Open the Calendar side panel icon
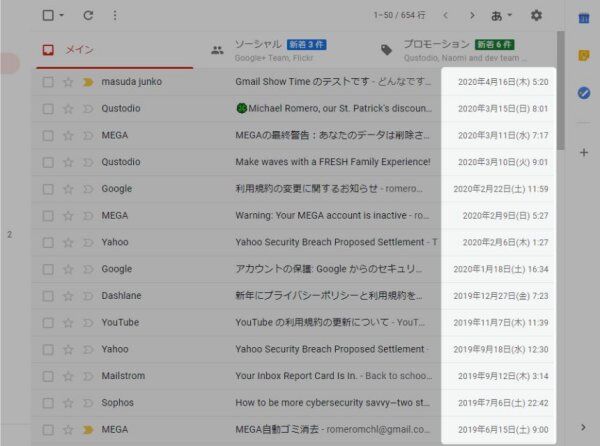This screenshot has height=446, width=600. (584, 18)
